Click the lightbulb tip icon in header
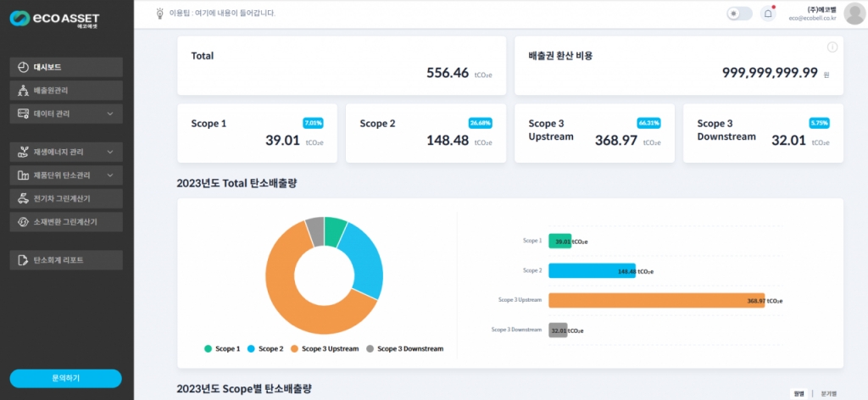 pos(160,13)
